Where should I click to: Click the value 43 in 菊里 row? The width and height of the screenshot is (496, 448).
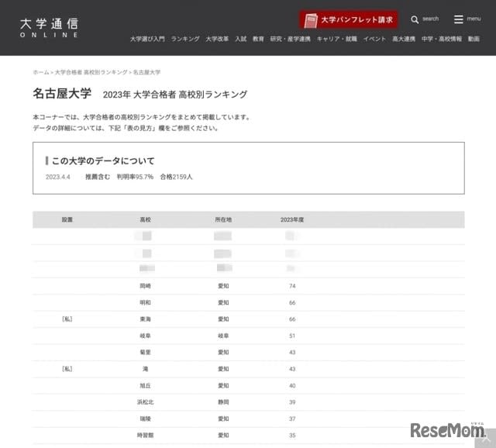tap(292, 352)
